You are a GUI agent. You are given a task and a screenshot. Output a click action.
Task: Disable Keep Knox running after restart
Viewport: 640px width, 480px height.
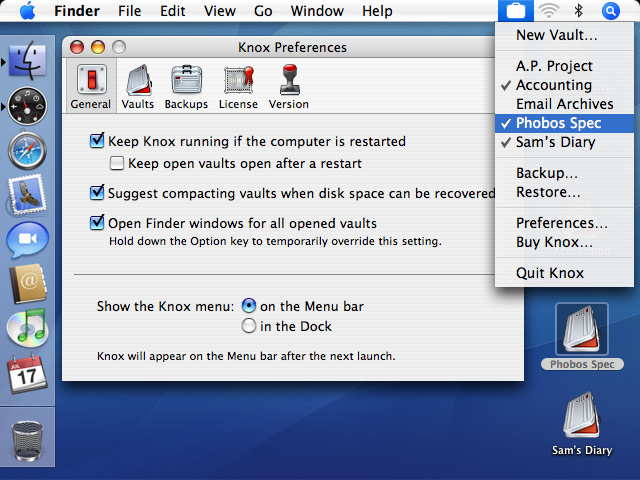(x=98, y=141)
